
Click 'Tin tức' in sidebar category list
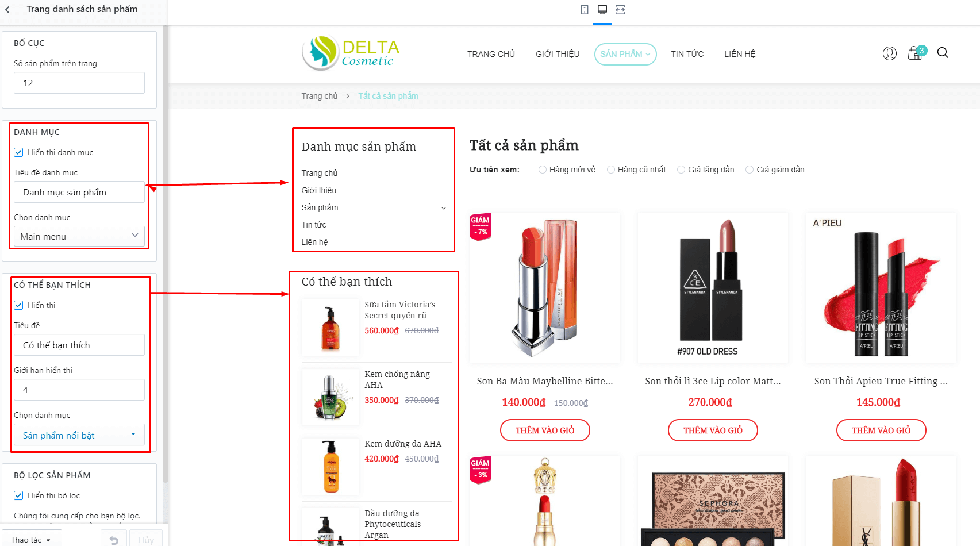click(x=314, y=225)
